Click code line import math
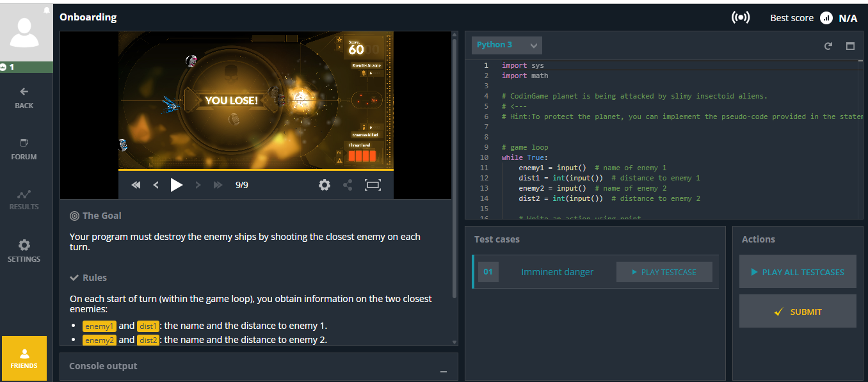Screen dimensions: 868x382 525,76
